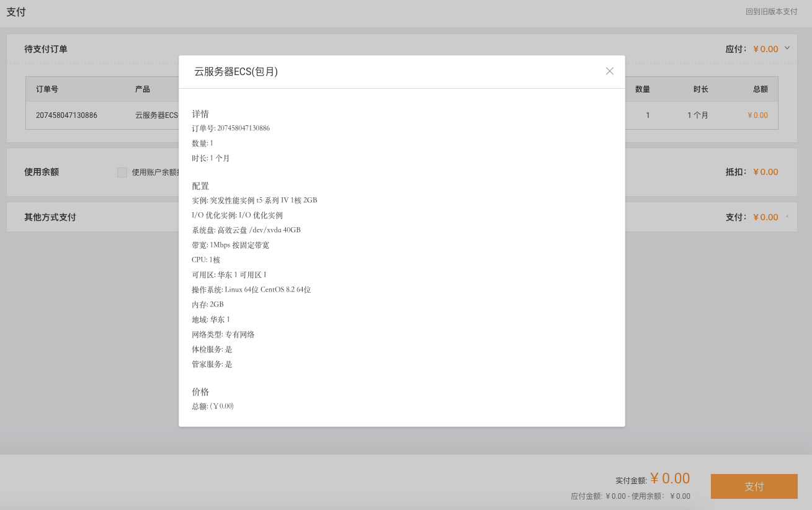Click the 云服务器ECS product cell in the table
Image resolution: width=812 pixels, height=510 pixels.
tap(156, 115)
